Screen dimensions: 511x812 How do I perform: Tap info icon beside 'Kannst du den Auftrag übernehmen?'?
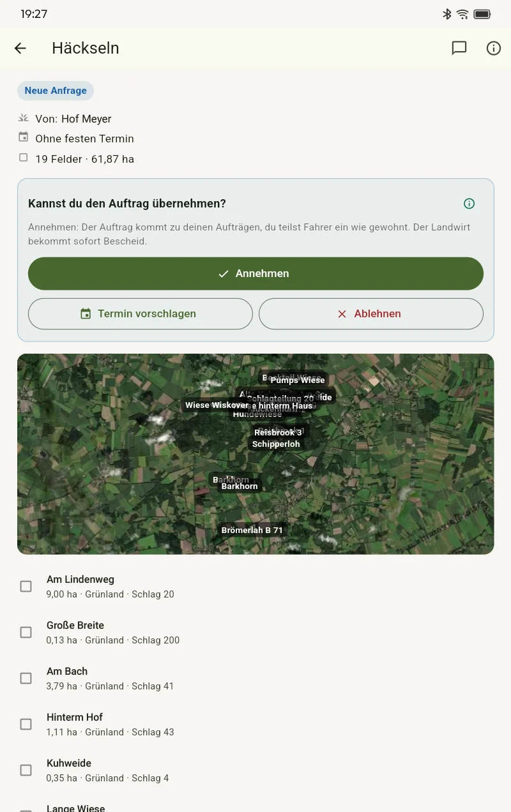469,204
